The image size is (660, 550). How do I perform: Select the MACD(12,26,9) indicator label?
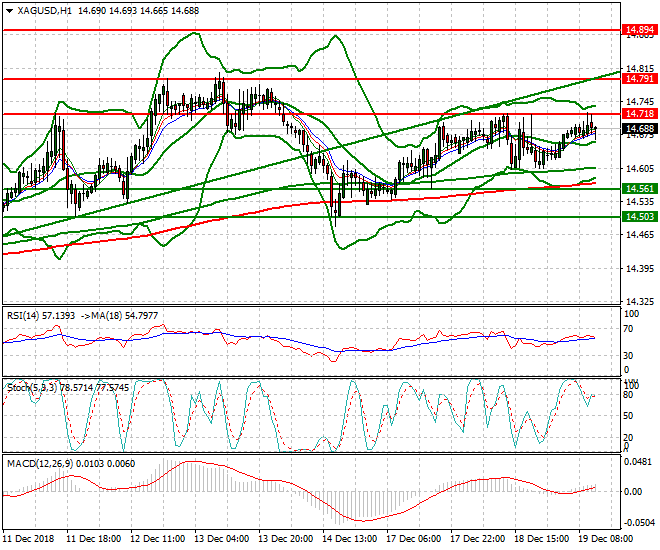click(x=71, y=464)
